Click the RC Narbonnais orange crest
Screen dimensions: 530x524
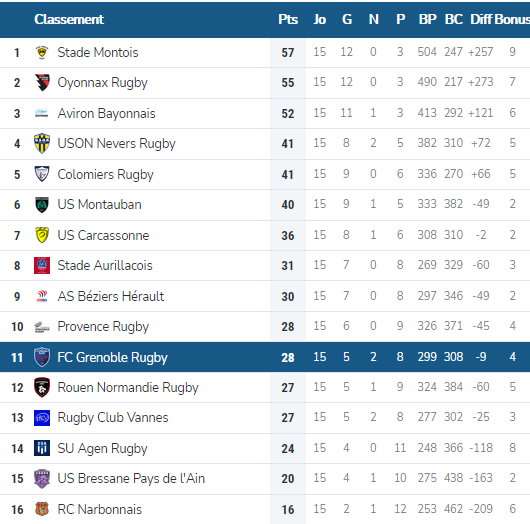(x=42, y=509)
